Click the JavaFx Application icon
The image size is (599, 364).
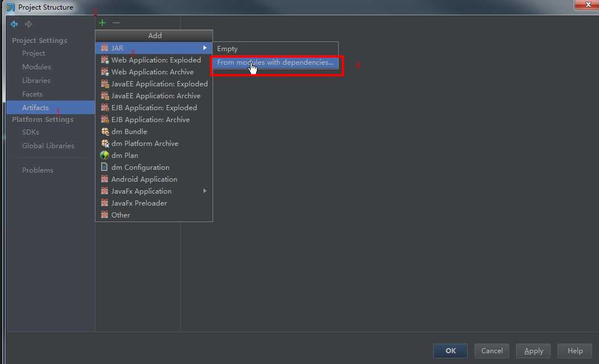105,191
